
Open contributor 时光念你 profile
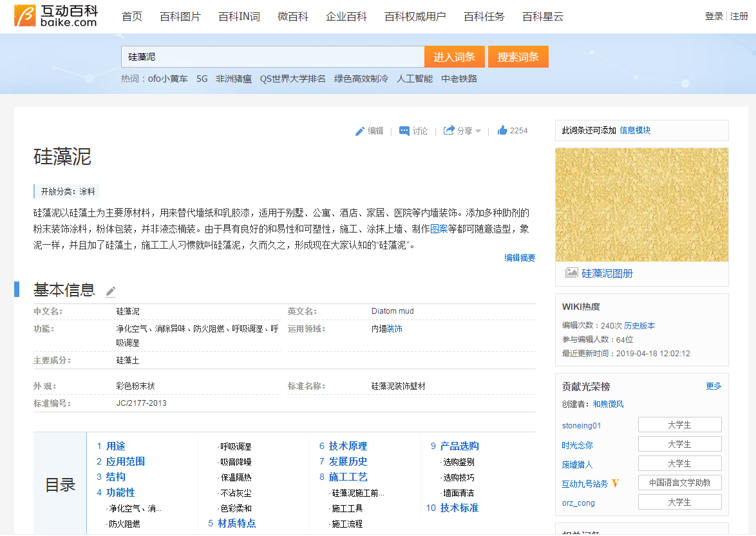tap(577, 445)
